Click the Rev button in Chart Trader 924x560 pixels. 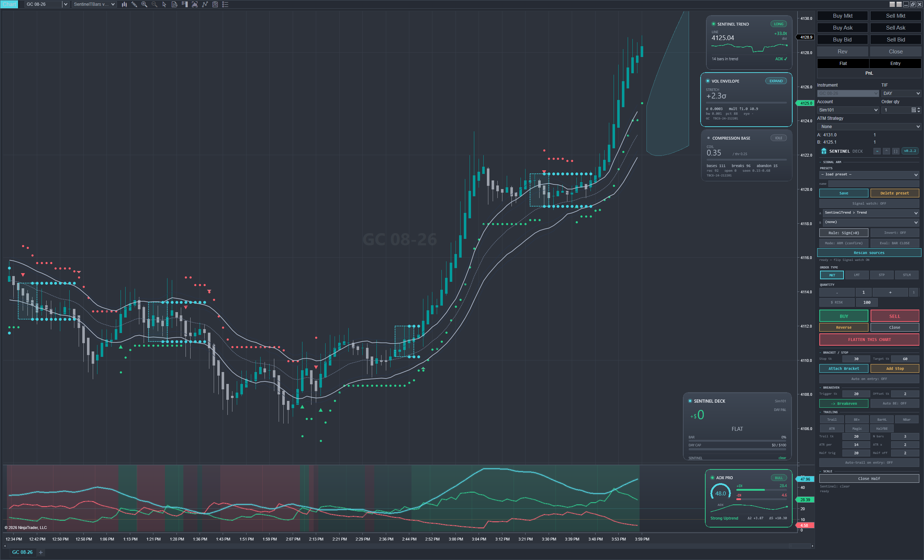point(843,52)
